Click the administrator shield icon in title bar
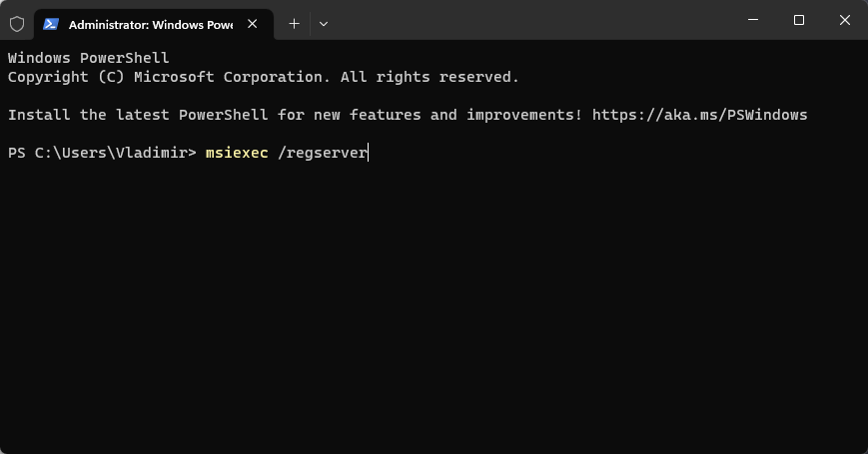The height and width of the screenshot is (454, 868). click(17, 24)
